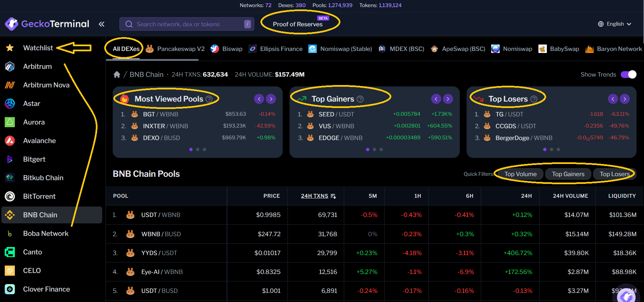
Task: Open INXTER / WBNB pool
Action: point(166,126)
